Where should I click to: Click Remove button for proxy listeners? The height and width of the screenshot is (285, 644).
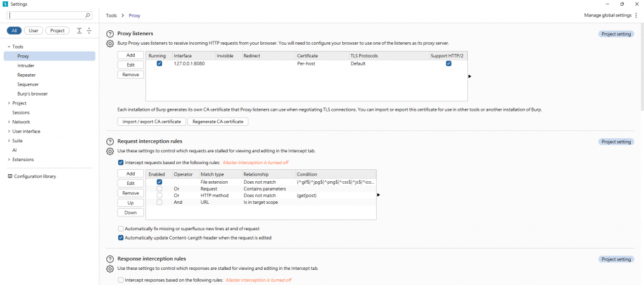(131, 75)
